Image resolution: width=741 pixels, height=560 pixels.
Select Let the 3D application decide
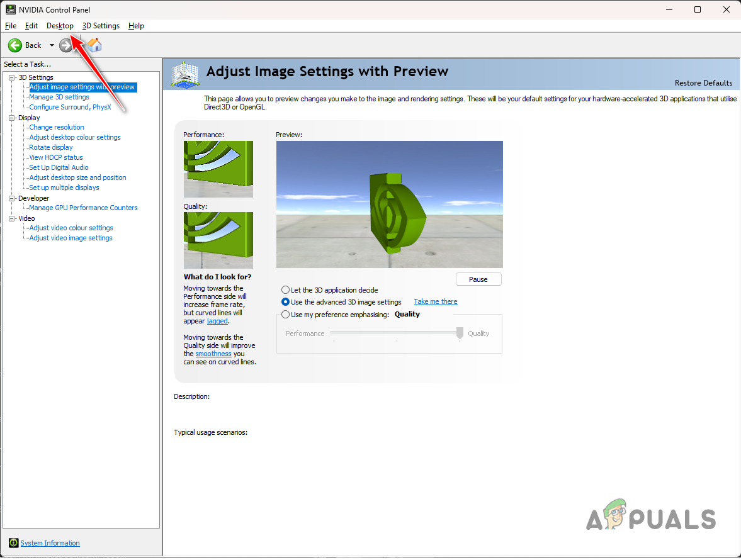pyautogui.click(x=285, y=290)
